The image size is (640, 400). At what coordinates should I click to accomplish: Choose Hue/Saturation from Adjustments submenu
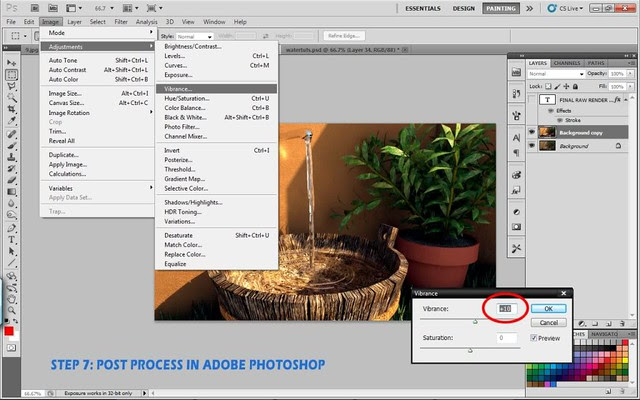(x=216, y=98)
